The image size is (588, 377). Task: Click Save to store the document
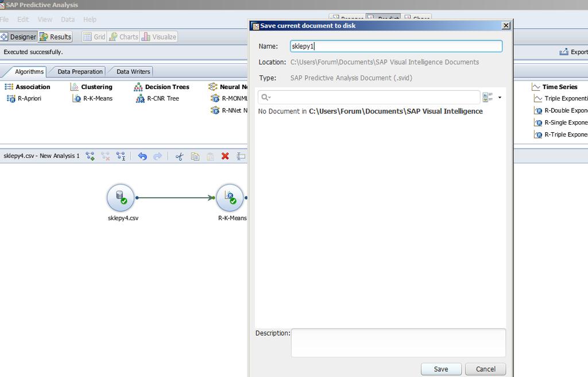point(441,369)
